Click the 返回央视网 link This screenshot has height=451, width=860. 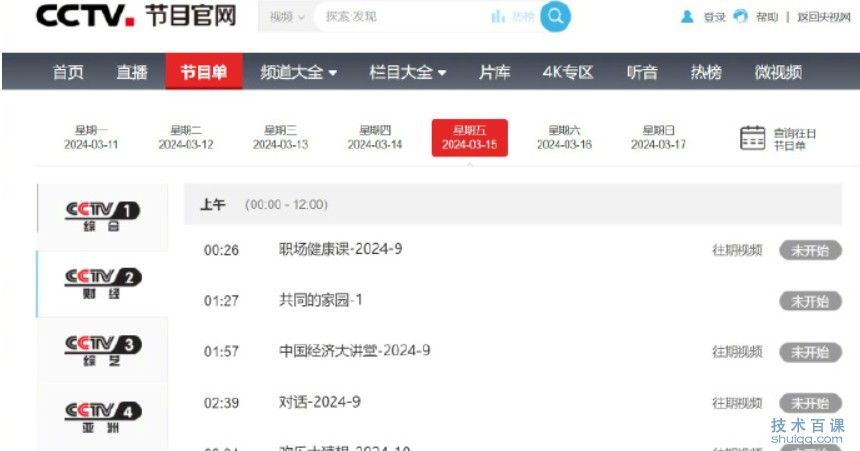coord(824,17)
